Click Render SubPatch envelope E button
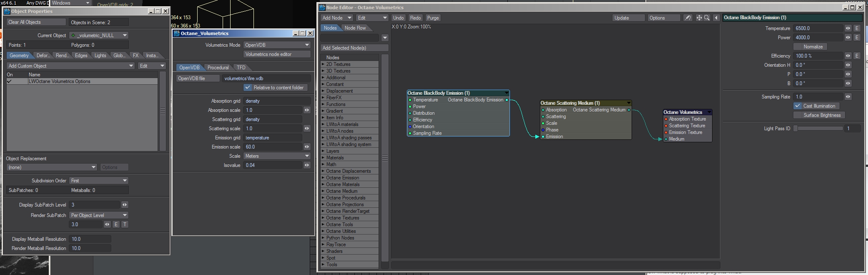The image size is (868, 275). point(116,225)
